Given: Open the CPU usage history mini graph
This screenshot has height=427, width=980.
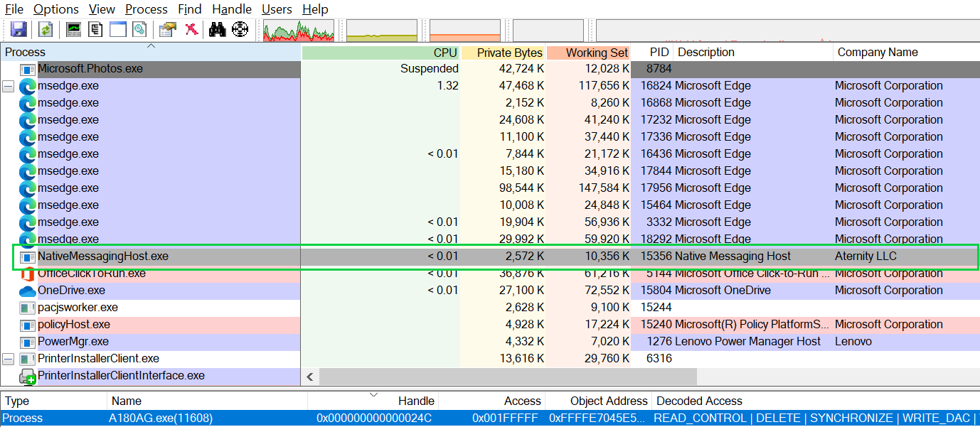Looking at the screenshot, I should point(299,31).
